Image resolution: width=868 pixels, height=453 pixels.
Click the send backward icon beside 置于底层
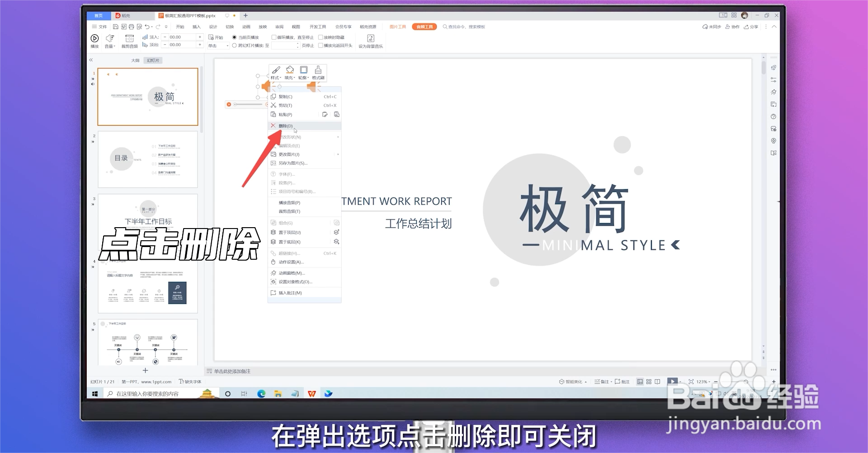click(336, 242)
